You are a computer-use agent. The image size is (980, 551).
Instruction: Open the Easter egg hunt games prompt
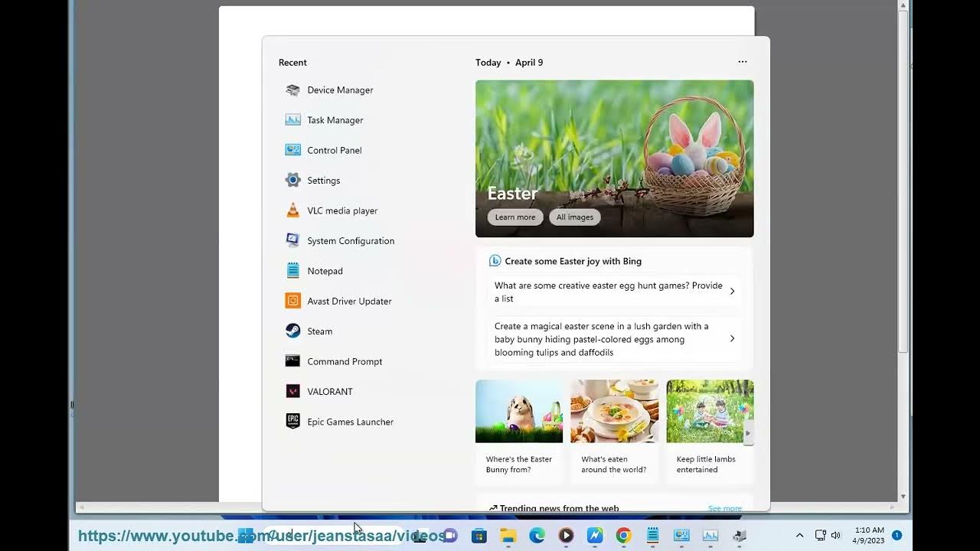tap(615, 292)
